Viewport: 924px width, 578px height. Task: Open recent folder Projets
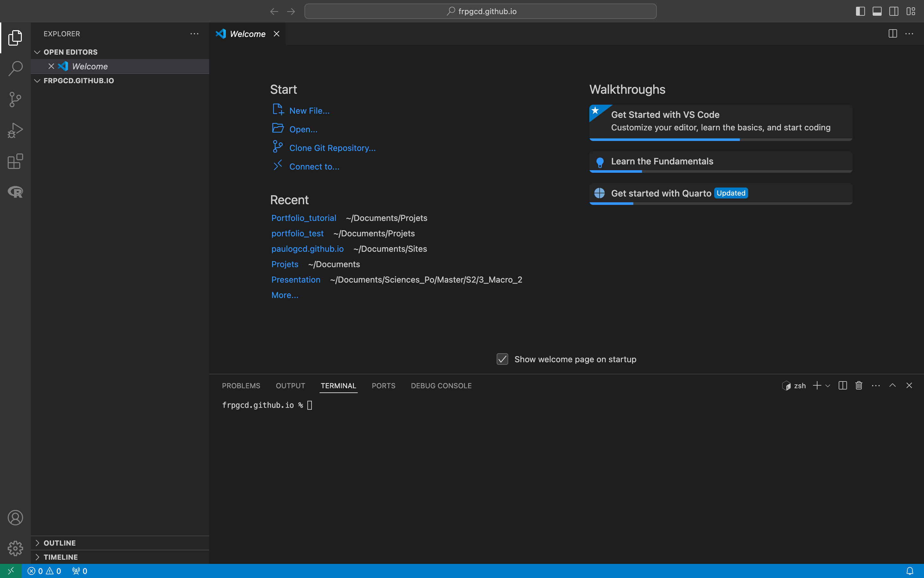(x=285, y=264)
